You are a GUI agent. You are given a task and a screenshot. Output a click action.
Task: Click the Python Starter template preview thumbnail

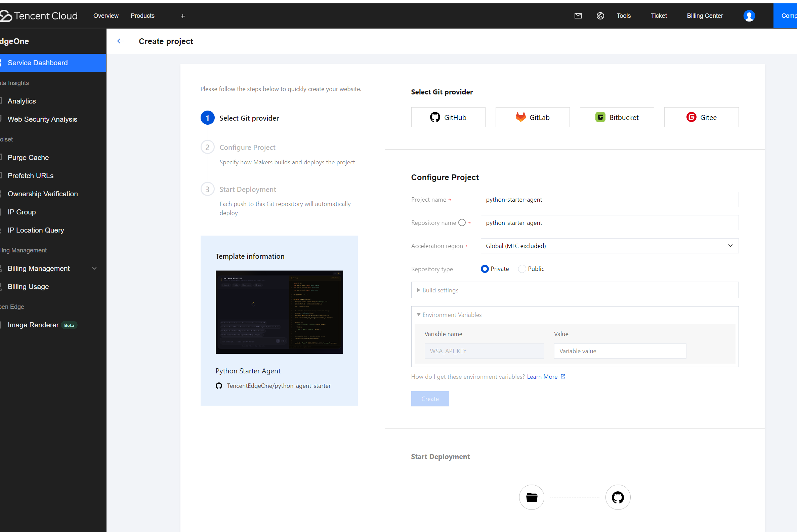(279, 312)
